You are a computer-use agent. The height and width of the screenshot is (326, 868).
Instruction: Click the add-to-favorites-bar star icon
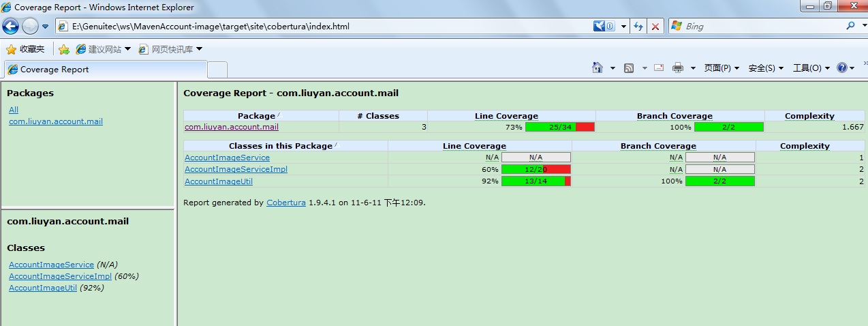(64, 49)
